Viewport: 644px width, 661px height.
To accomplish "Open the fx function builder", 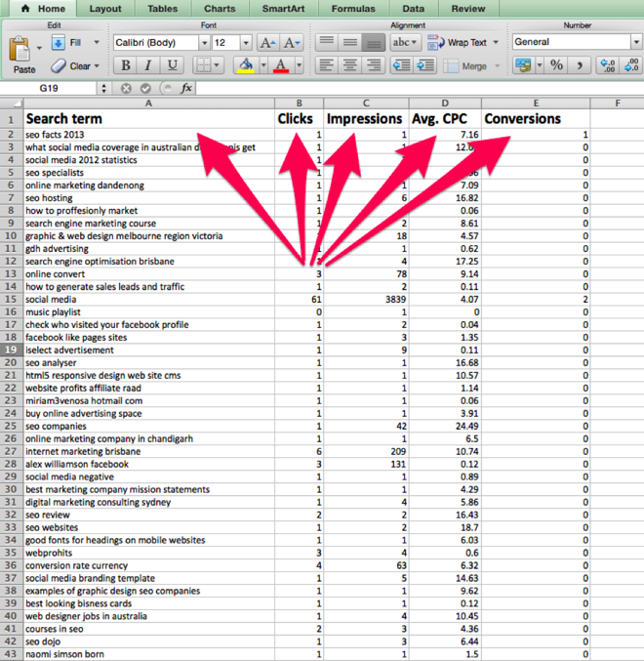I will pos(186,88).
